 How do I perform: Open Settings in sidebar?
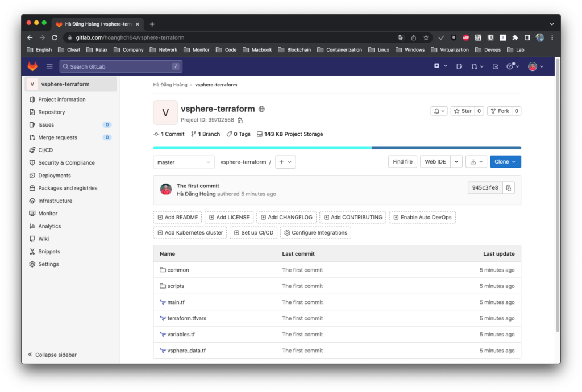(70, 264)
